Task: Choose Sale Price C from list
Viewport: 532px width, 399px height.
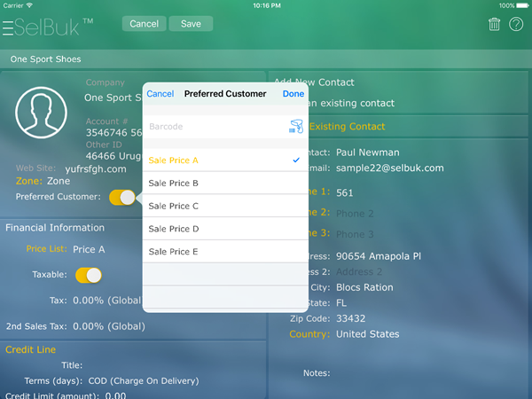Action: click(x=225, y=207)
